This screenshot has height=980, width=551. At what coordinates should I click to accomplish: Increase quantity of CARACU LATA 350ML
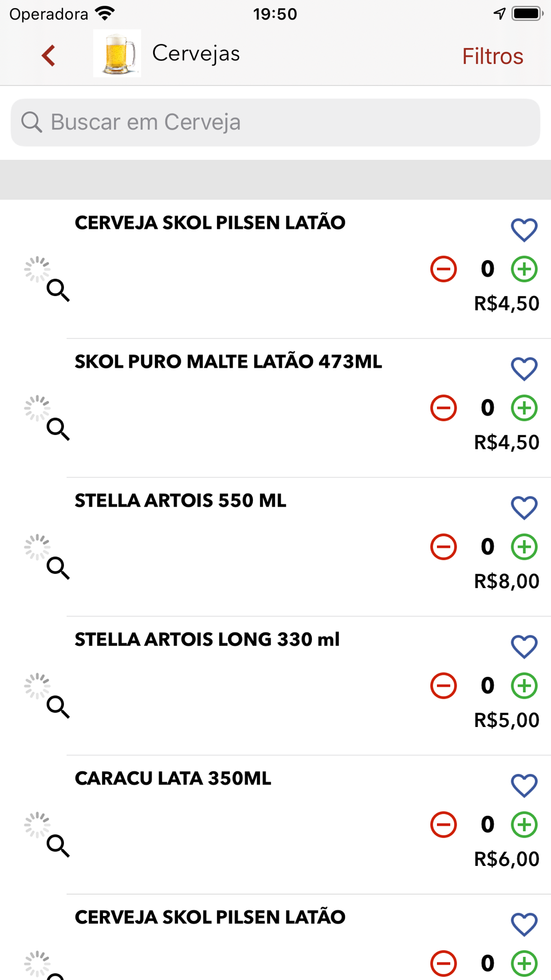(x=524, y=825)
